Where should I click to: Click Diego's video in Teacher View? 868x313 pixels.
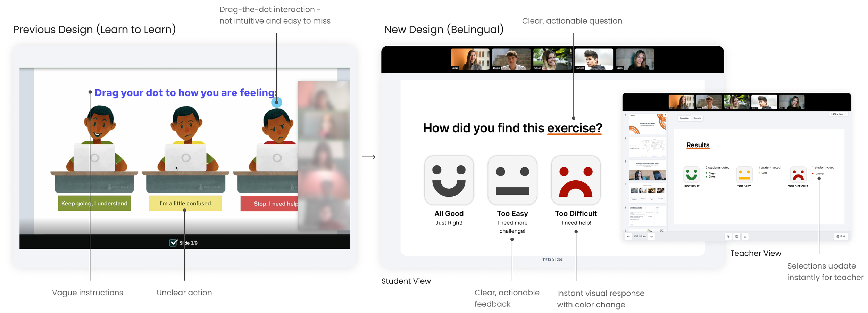pos(709,102)
